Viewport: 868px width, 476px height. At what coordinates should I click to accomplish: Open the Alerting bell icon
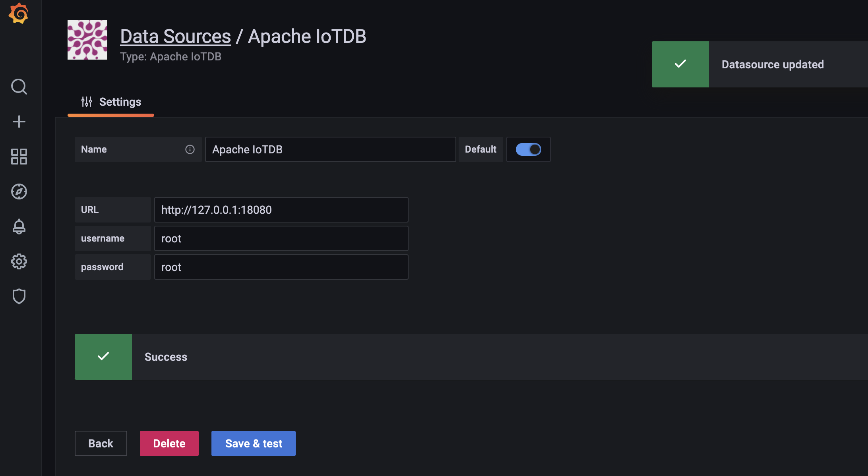tap(19, 226)
